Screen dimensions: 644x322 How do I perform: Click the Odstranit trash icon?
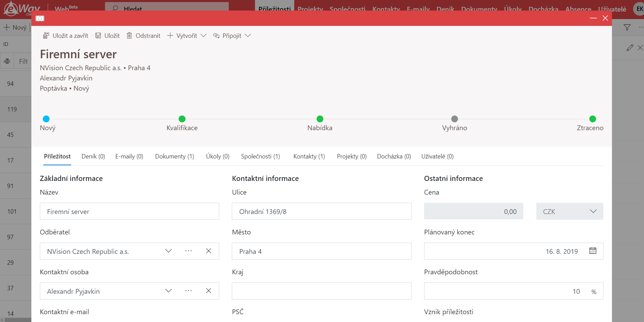(x=129, y=35)
